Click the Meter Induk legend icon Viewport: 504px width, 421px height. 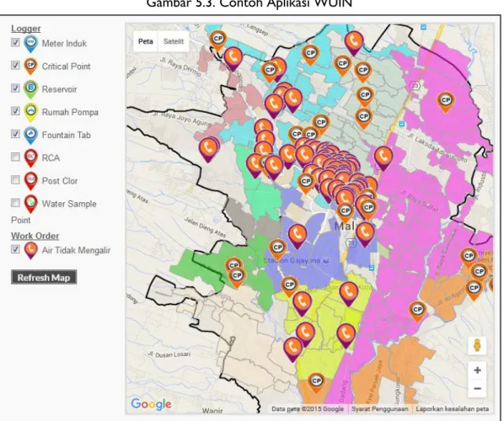31,44
